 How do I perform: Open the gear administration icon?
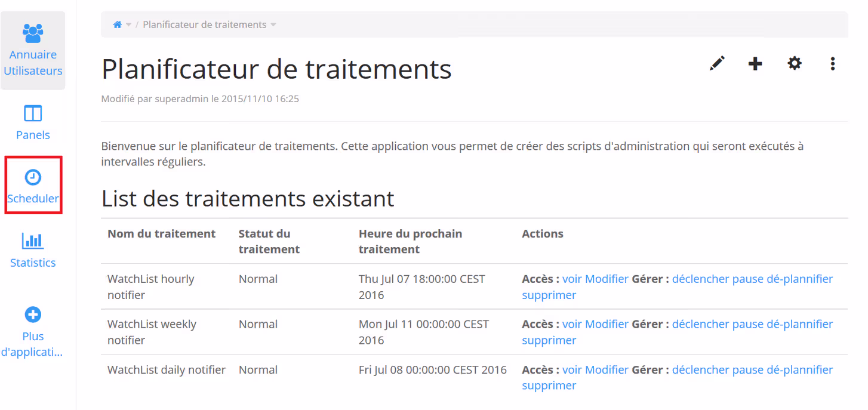(x=794, y=63)
